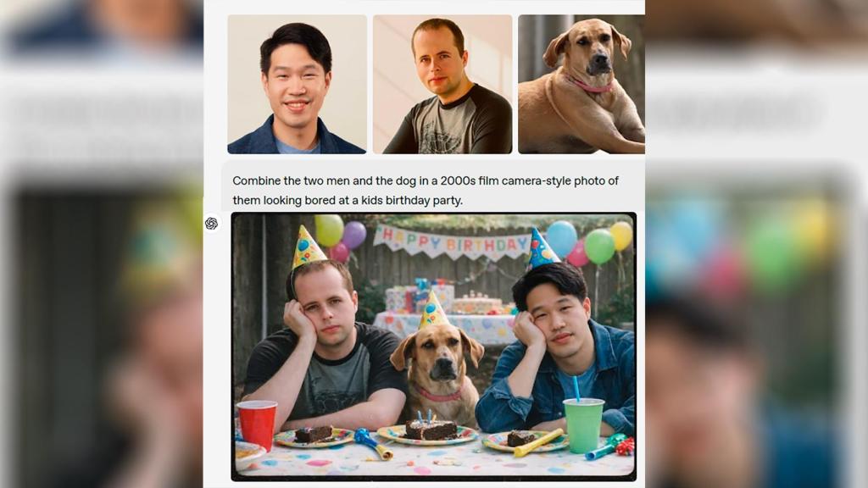Click the ChatGPT logo beside the generated image

(211, 224)
